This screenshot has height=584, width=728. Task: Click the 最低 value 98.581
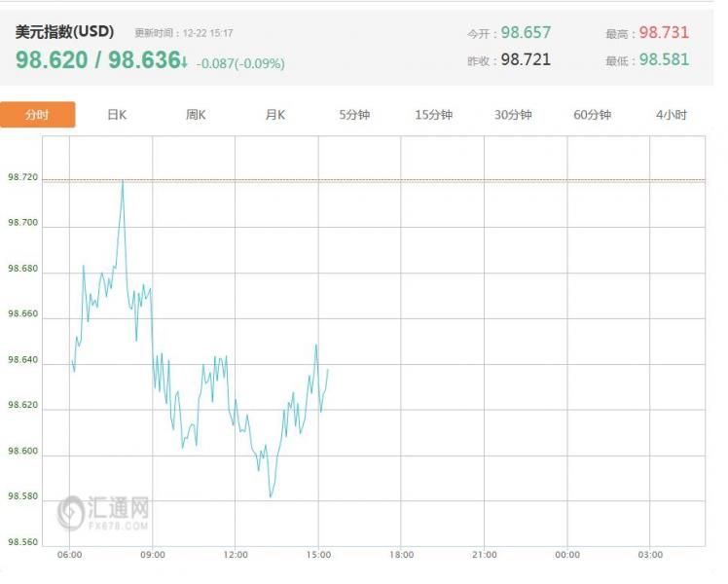pyautogui.click(x=664, y=59)
